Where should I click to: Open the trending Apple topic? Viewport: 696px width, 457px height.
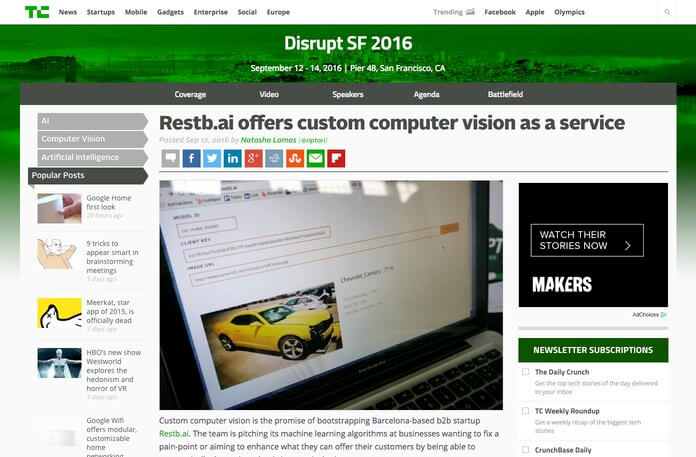[x=535, y=12]
